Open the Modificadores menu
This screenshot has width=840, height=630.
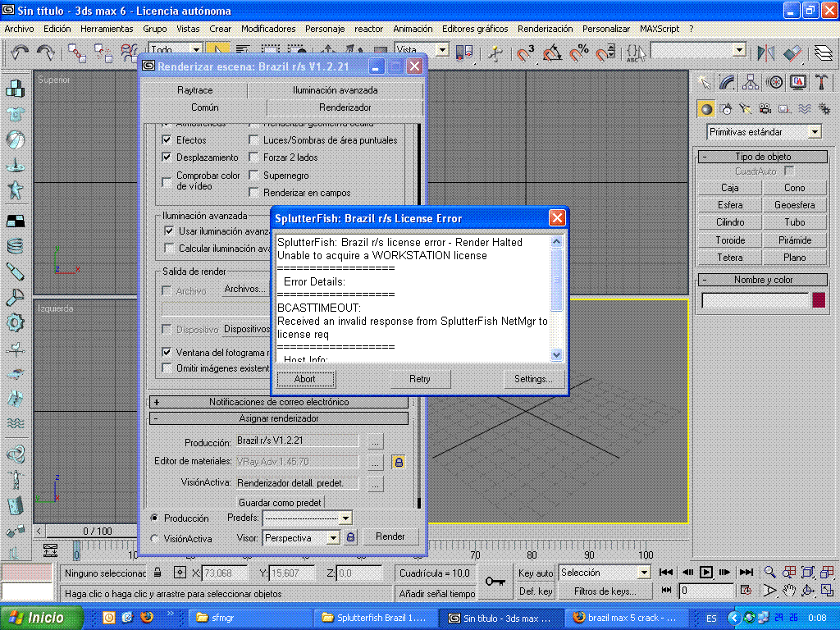(268, 29)
